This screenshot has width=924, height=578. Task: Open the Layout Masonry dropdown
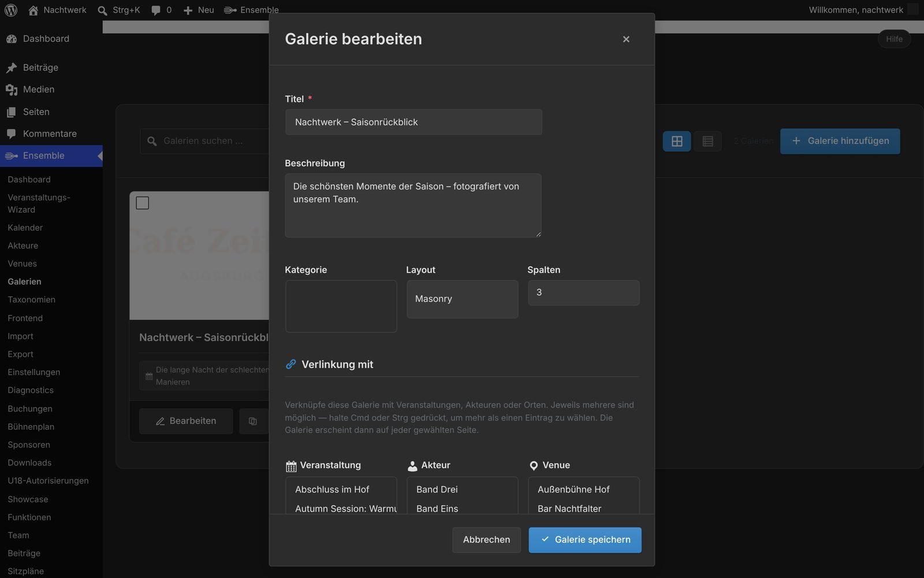(462, 299)
